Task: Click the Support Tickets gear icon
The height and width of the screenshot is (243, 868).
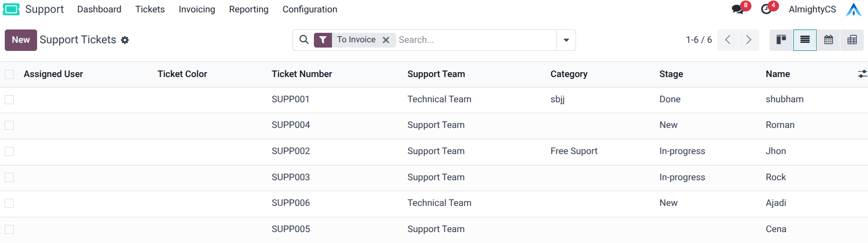Action: (125, 40)
